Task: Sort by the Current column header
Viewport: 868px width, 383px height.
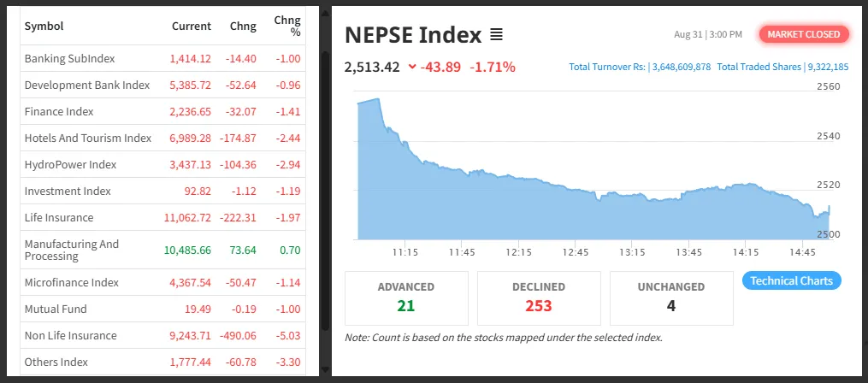Action: (191, 26)
